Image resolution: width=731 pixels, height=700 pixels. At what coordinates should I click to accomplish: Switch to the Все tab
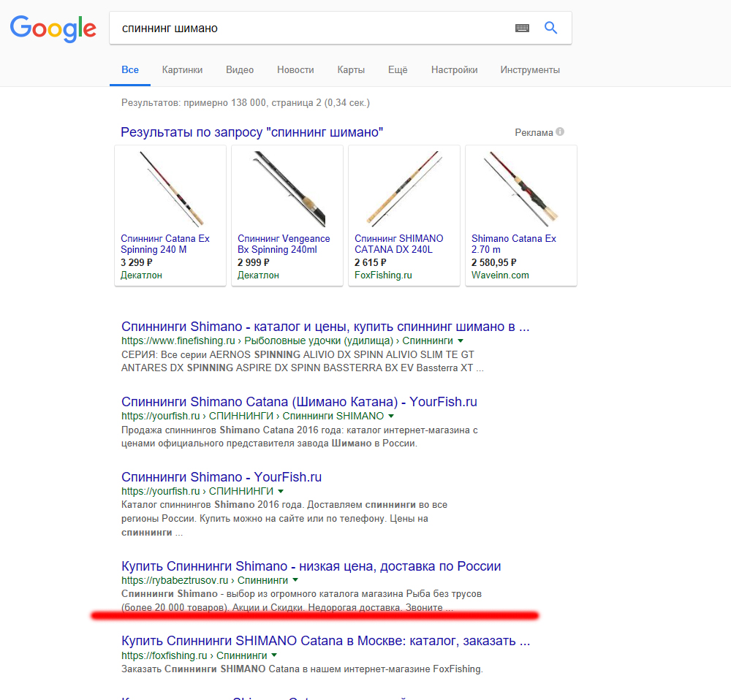[x=130, y=70]
